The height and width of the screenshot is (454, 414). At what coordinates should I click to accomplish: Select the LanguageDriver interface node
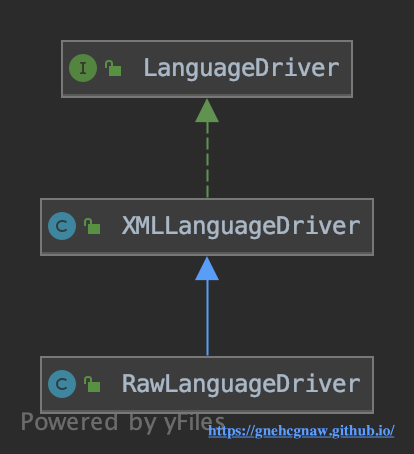[207, 69]
